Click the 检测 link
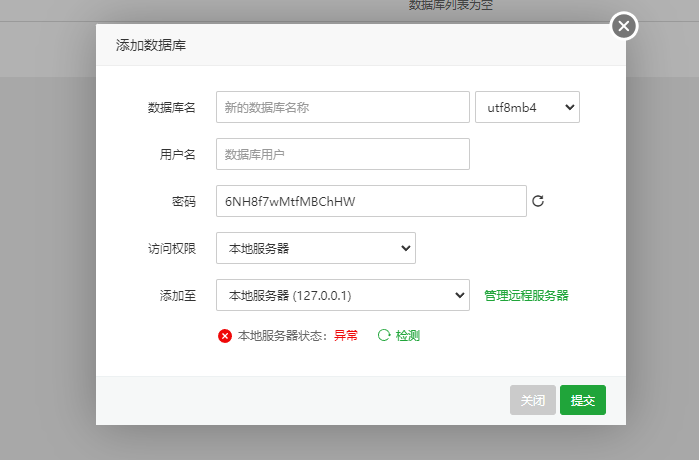Screen dimensions: 699x460 [408, 336]
